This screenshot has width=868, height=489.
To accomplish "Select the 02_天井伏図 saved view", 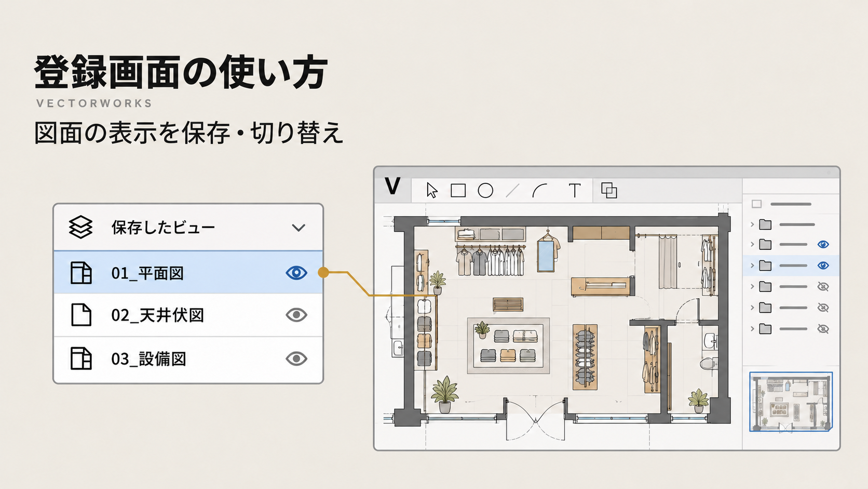I will 188,315.
